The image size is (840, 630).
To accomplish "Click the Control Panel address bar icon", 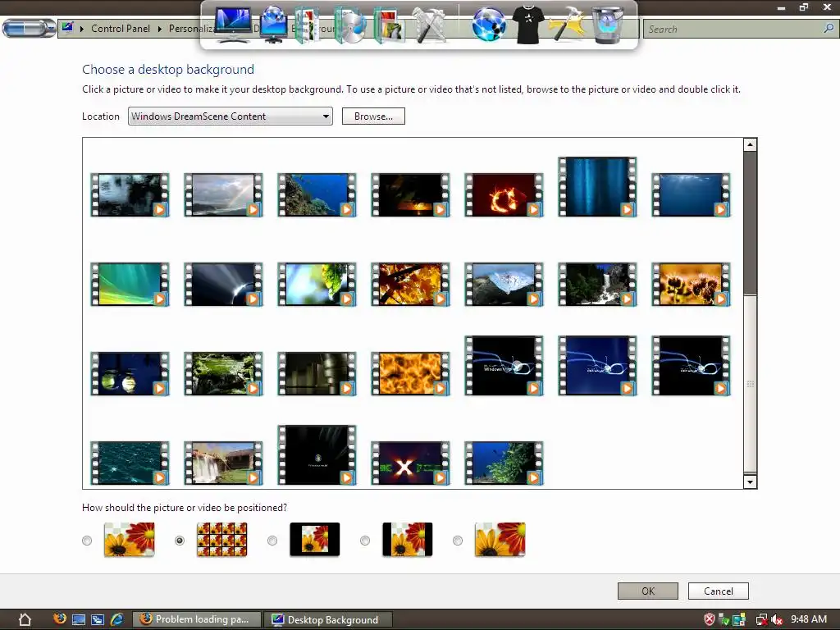I will click(67, 27).
